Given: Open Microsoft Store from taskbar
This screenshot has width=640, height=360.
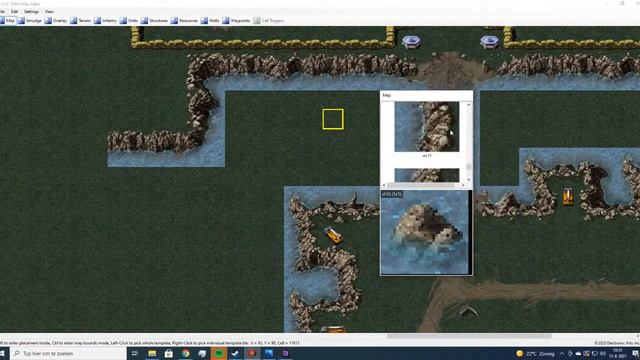Looking at the screenshot, I should tap(168, 353).
